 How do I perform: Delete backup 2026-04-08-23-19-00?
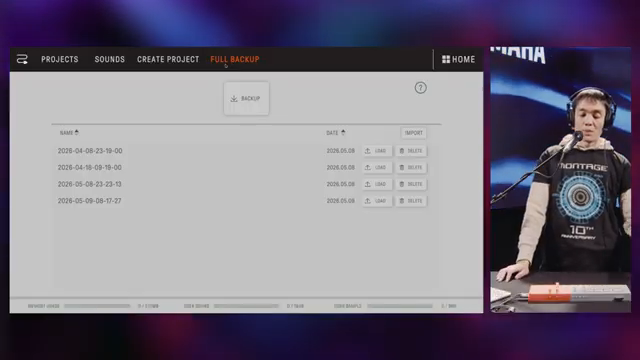point(411,151)
